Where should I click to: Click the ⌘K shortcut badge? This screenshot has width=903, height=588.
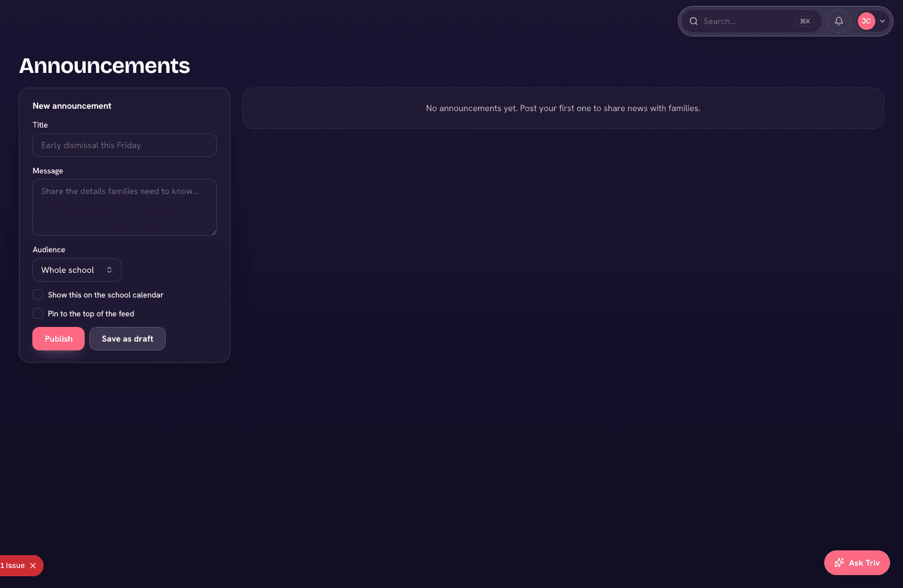(x=805, y=21)
